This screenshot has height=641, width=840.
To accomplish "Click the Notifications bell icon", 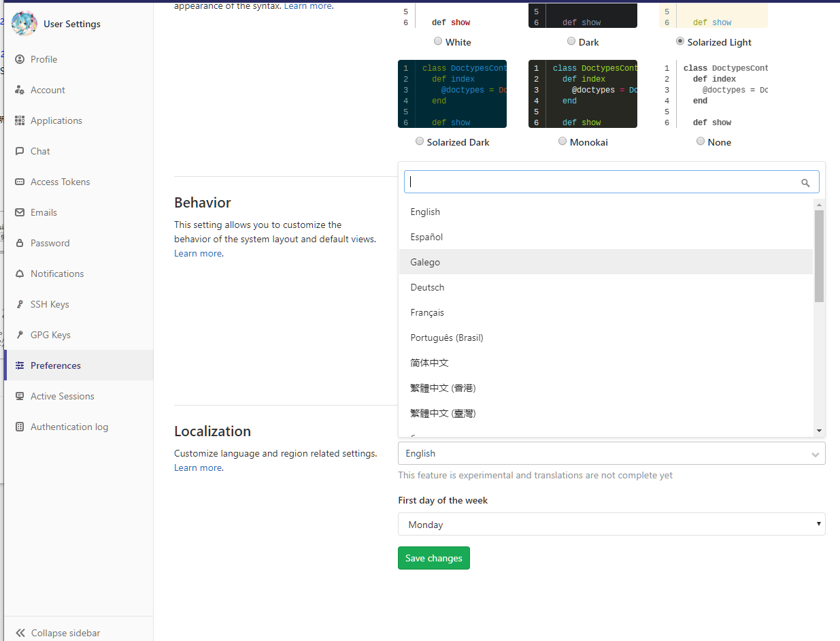I will pos(20,274).
